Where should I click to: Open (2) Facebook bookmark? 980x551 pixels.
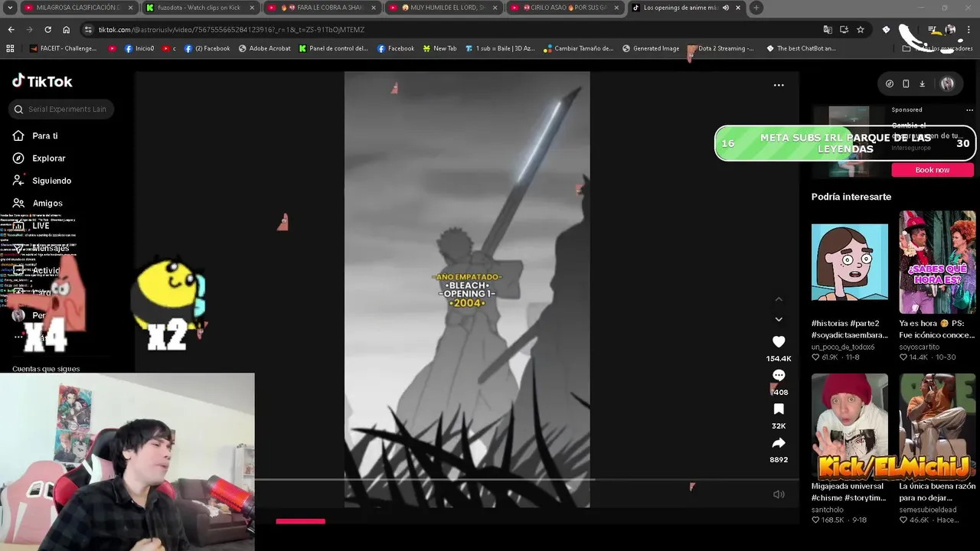pos(207,48)
